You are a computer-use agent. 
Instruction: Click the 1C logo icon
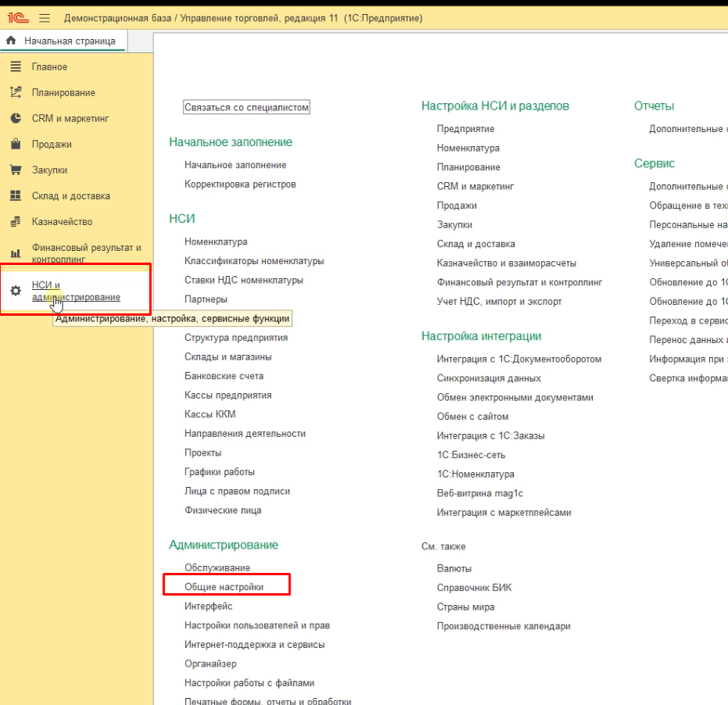point(18,18)
